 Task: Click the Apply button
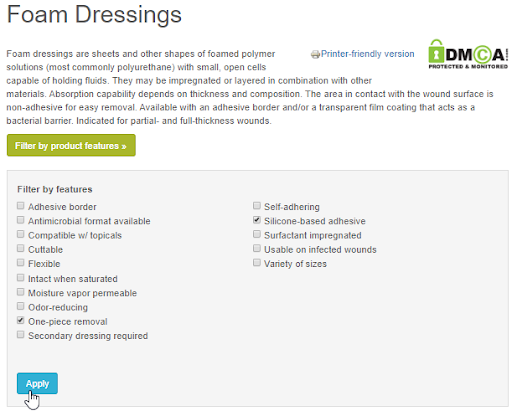coord(37,383)
